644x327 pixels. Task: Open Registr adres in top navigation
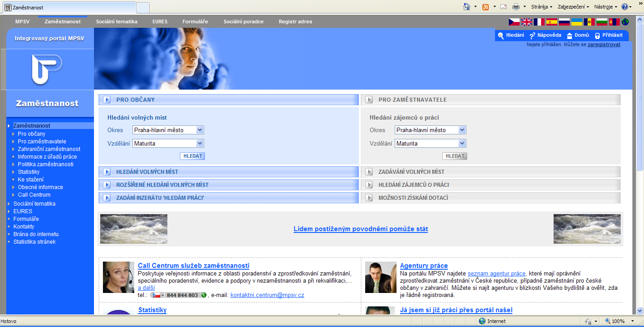(295, 22)
